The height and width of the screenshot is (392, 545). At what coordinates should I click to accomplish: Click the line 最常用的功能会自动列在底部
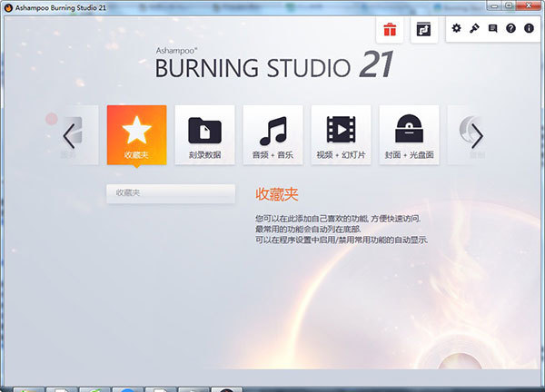click(x=308, y=230)
